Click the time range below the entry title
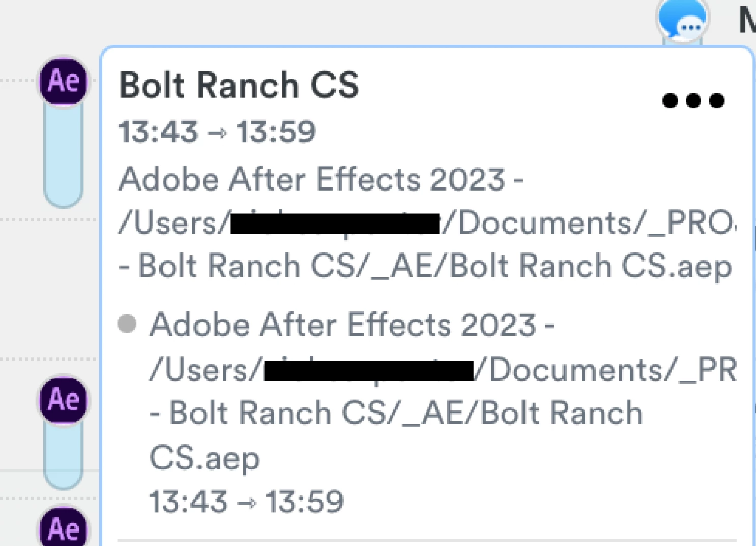This screenshot has width=756, height=546. [217, 132]
